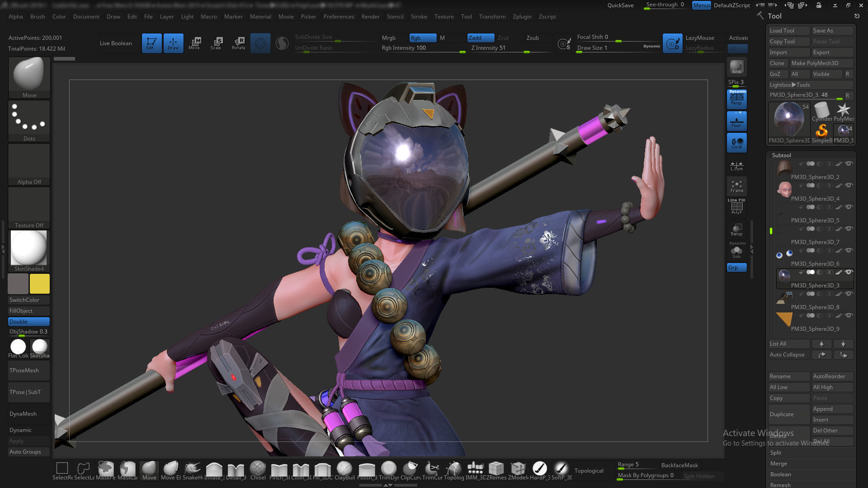Screen dimensions: 868x488
Task: Toggle Transp transparency mode
Action: [736, 230]
